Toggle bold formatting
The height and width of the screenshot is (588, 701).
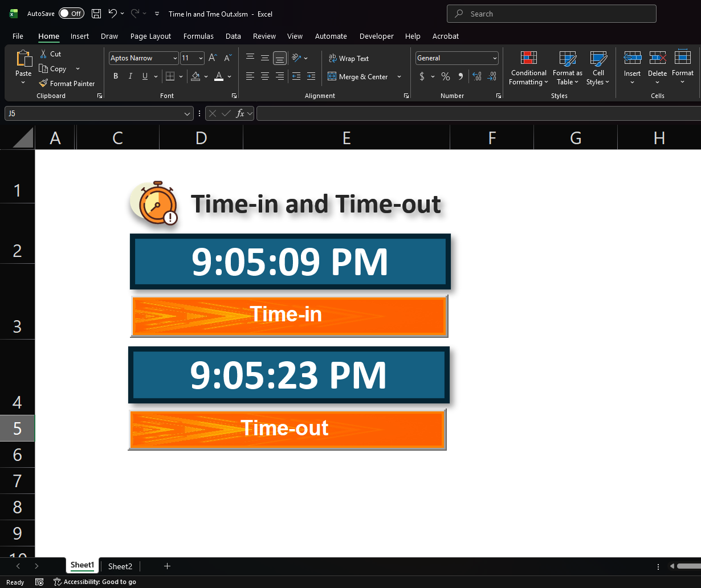116,76
